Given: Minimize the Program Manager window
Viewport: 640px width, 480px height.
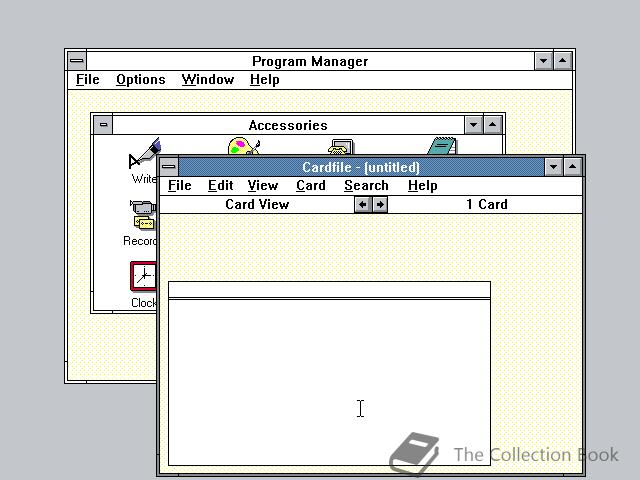Looking at the screenshot, I should [543, 61].
